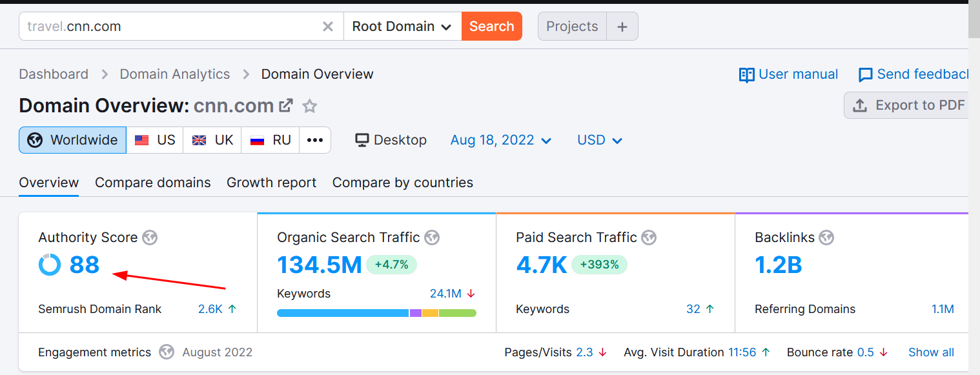Click the User manual book icon
The height and width of the screenshot is (375, 980).
[747, 75]
